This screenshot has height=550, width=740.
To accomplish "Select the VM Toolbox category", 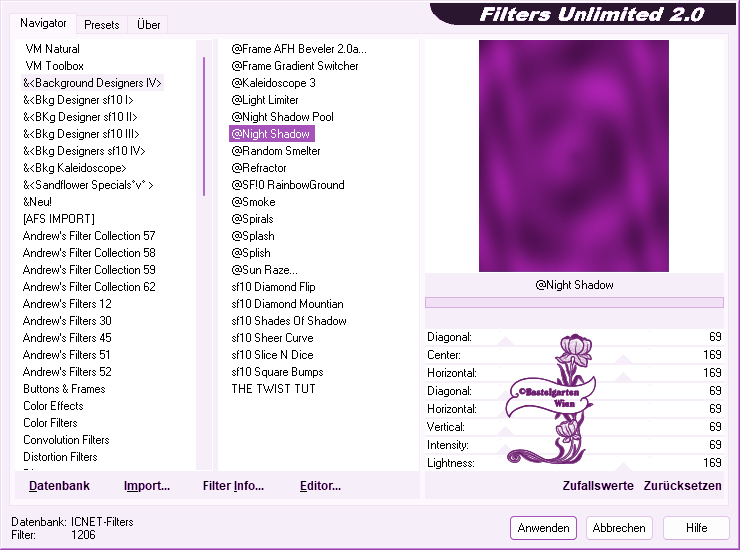I will tap(54, 66).
